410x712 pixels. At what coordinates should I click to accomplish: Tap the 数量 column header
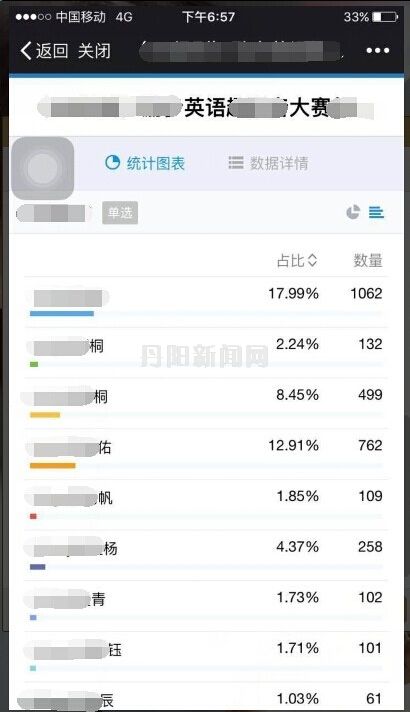click(368, 260)
